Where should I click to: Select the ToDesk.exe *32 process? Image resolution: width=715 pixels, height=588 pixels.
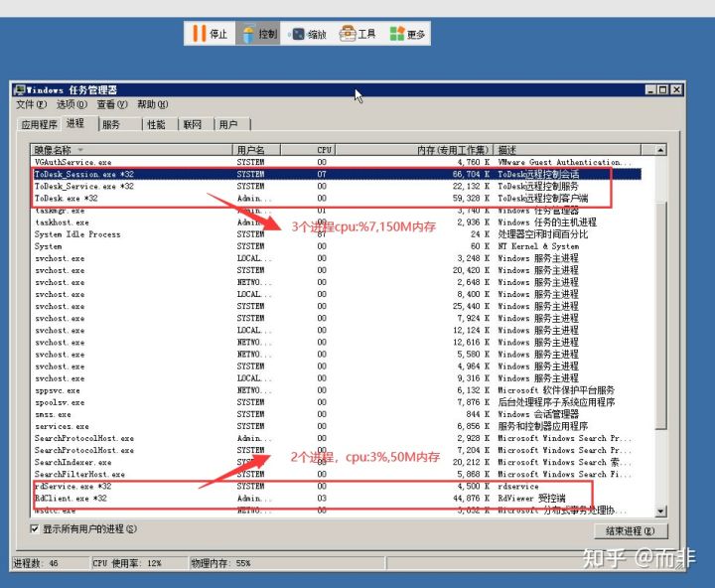[x=336, y=198]
